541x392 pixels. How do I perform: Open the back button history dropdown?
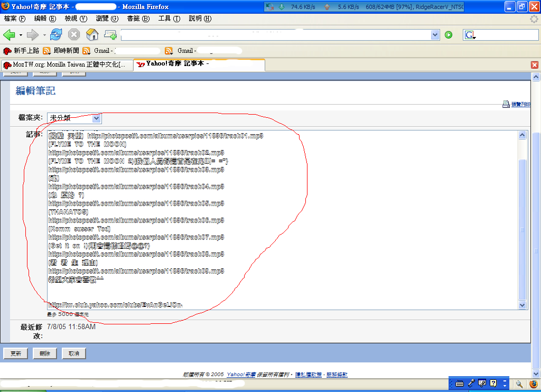[21, 35]
